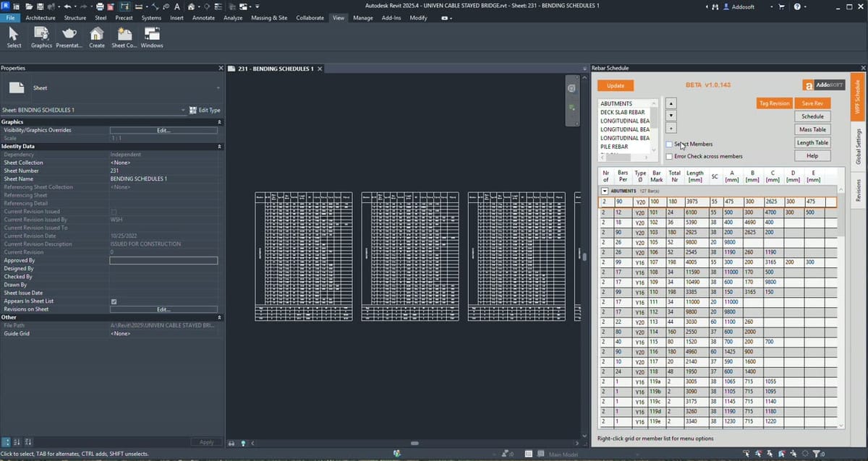Click Edit button for Revisions on Sheet

pyautogui.click(x=163, y=309)
